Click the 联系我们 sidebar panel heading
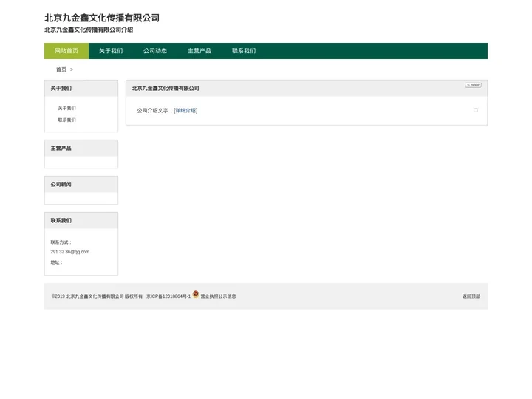Image resolution: width=532 pixels, height=399 pixels. tap(61, 221)
